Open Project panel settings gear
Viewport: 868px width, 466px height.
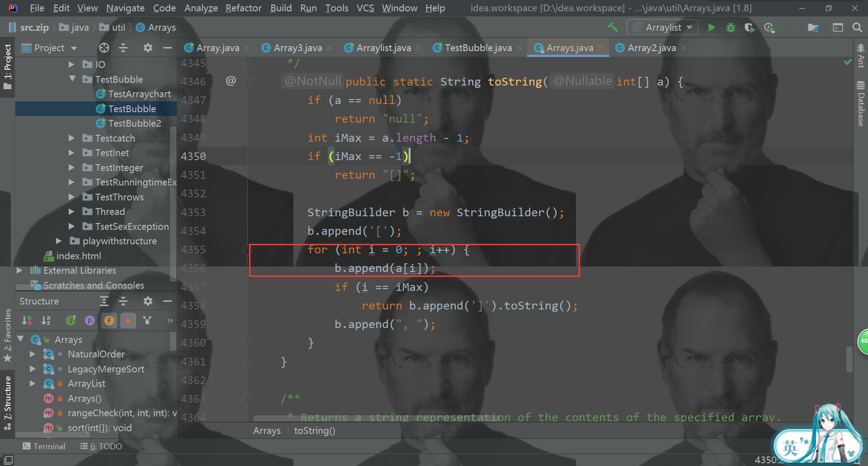click(148, 48)
